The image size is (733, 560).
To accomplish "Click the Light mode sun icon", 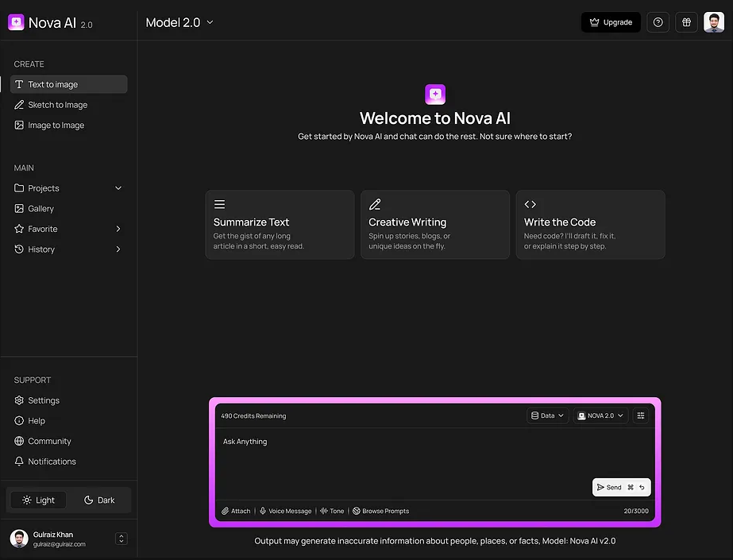I will (x=27, y=500).
